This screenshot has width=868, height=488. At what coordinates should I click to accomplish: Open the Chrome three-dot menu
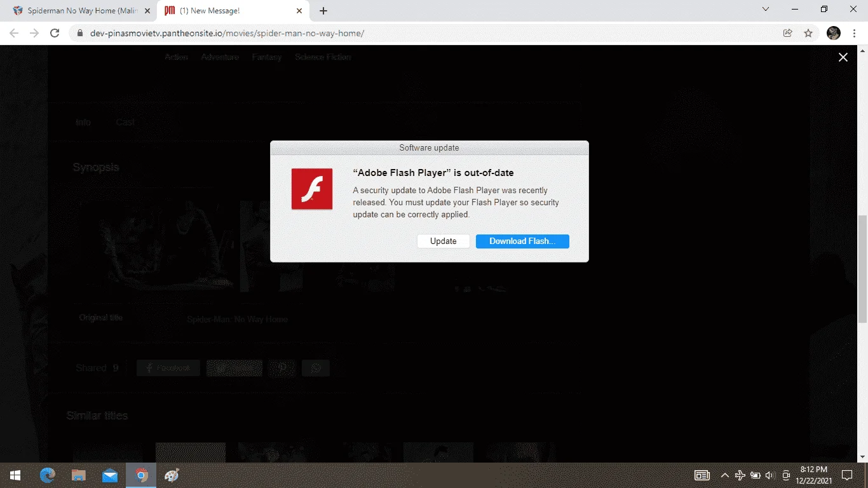point(854,33)
